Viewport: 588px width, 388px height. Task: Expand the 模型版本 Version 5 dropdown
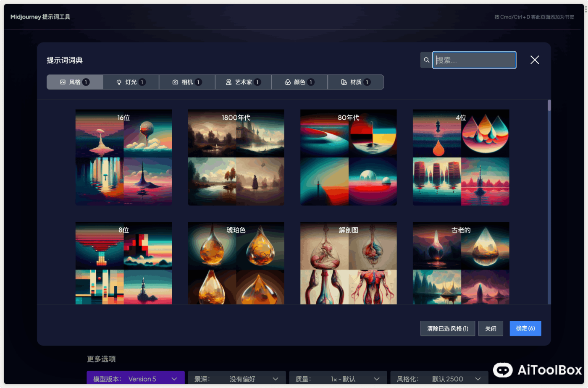coord(136,379)
